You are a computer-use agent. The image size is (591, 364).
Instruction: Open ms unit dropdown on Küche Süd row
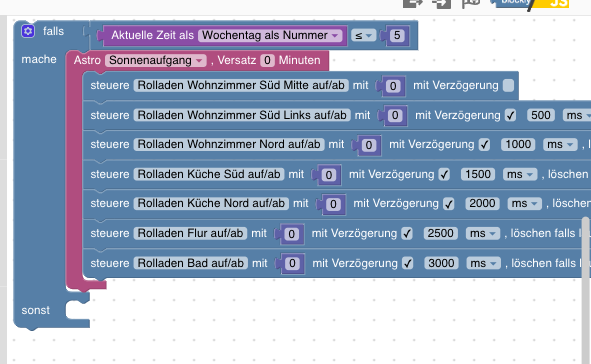(x=520, y=174)
